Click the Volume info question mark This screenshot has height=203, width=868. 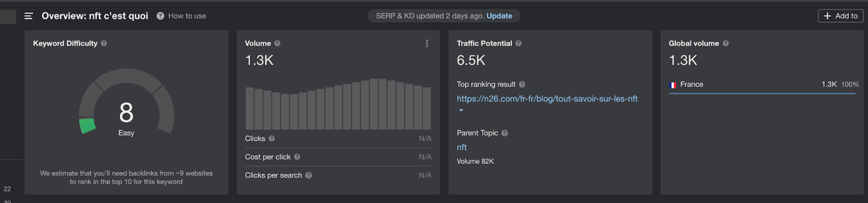[x=277, y=43]
